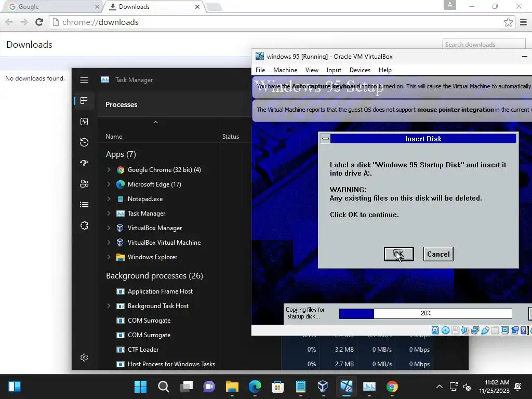Expand Notepad.exe process row
This screenshot has width=532, height=399.
point(109,199)
